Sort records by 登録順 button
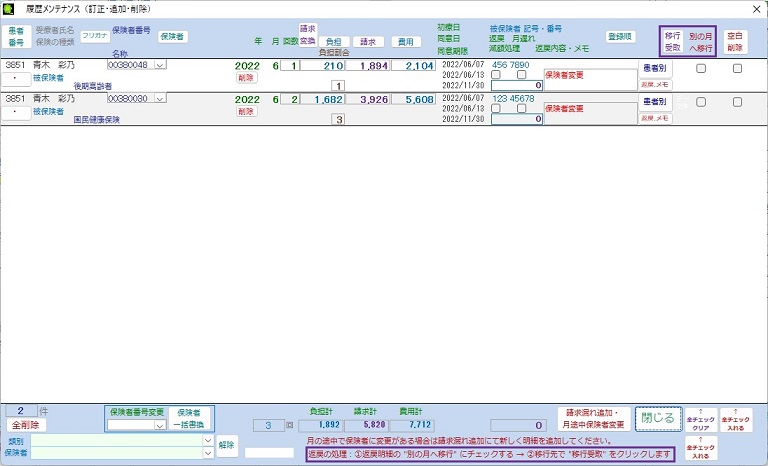Screen dimensions: 768x466 click(x=621, y=36)
